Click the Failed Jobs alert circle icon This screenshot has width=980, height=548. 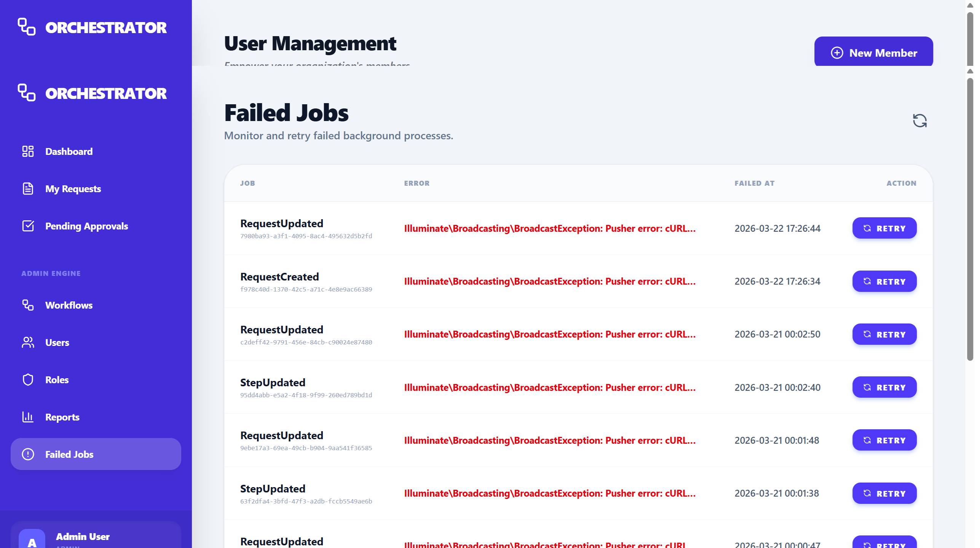coord(28,454)
